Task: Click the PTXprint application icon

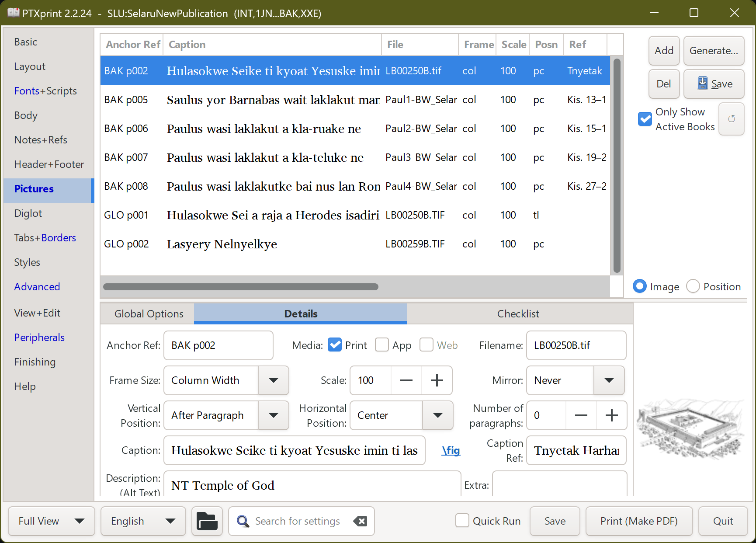Action: pyautogui.click(x=13, y=13)
